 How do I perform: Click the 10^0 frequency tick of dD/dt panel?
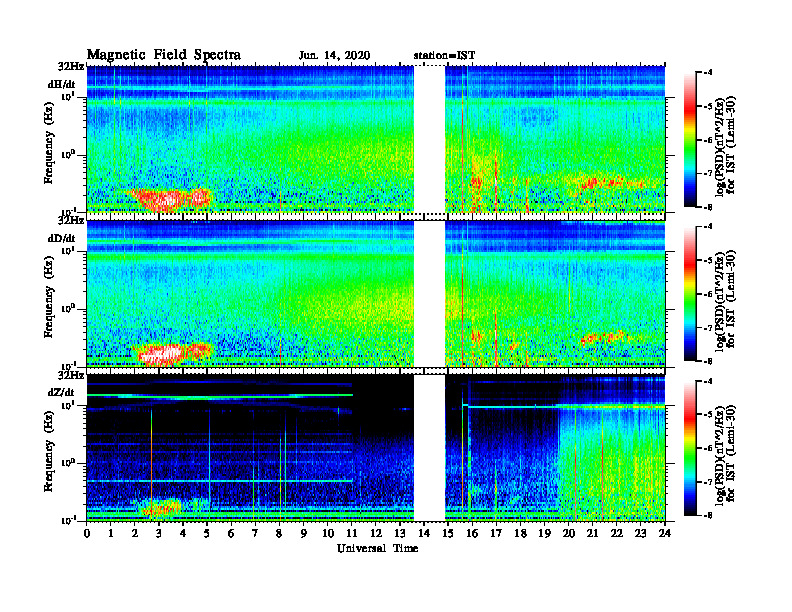(x=67, y=308)
